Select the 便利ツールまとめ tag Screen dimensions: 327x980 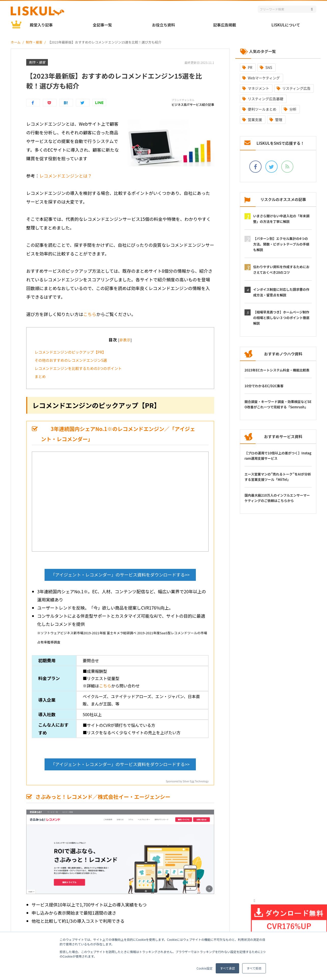(259, 109)
